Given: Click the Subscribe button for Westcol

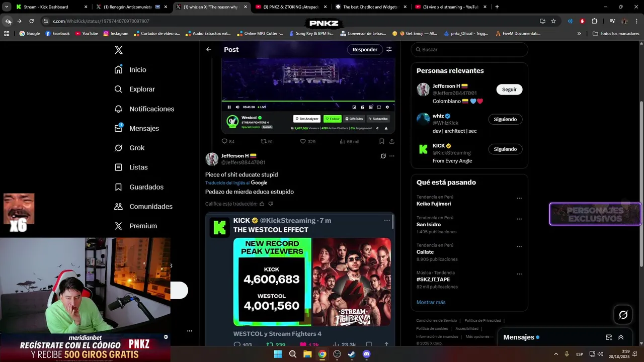Looking at the screenshot, I should pos(378,119).
